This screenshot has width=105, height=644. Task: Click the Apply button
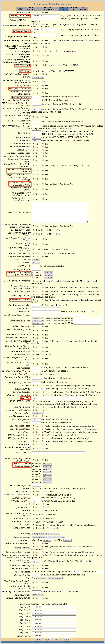tap(48, 639)
